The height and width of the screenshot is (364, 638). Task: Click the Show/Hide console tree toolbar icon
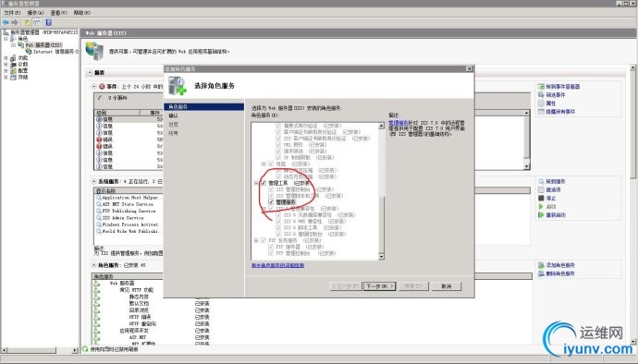pyautogui.click(x=37, y=22)
